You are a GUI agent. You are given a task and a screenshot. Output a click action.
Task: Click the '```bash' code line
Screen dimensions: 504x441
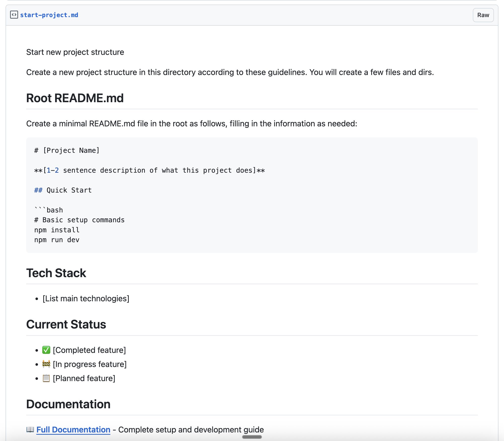(49, 210)
